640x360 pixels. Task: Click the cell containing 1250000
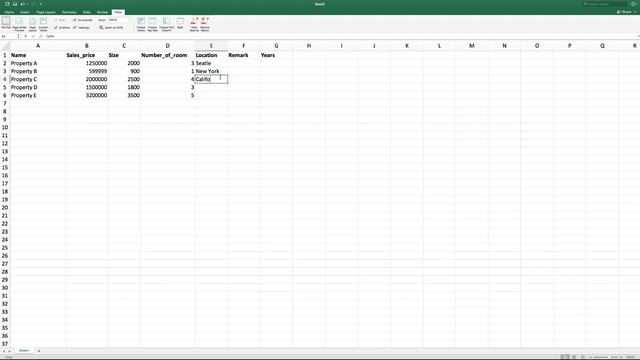87,63
